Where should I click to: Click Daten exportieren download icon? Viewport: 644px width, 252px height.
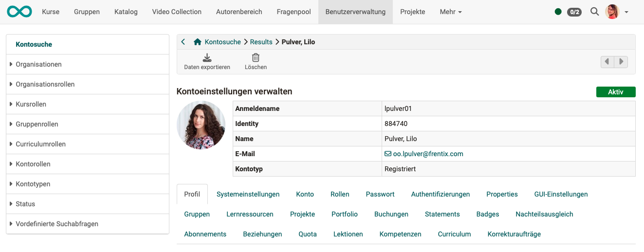[x=207, y=57]
